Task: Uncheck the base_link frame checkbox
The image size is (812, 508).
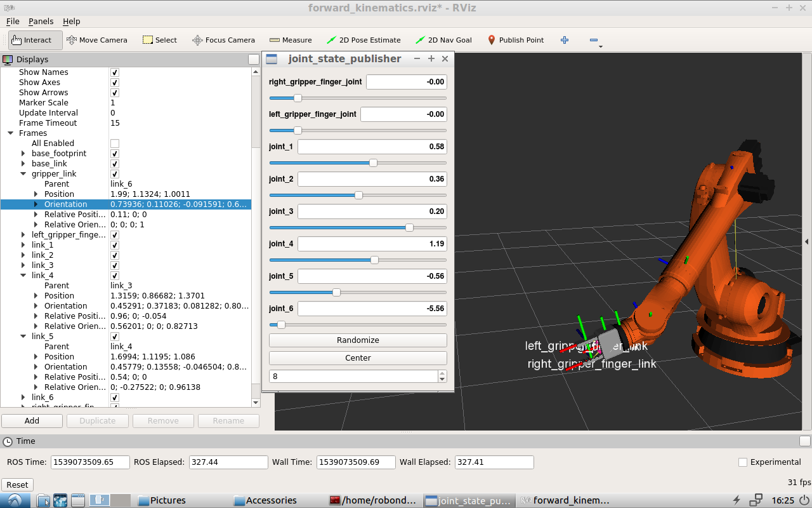Action: [x=115, y=164]
